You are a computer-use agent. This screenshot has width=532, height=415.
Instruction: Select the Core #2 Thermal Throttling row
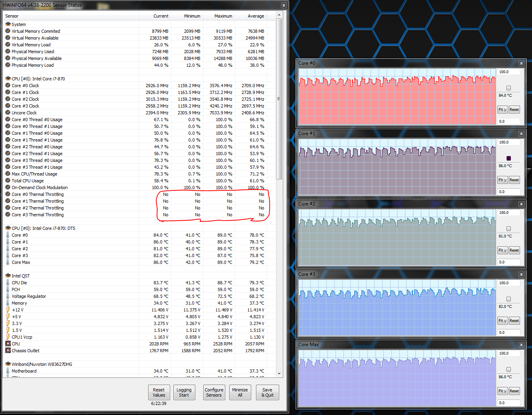(139, 208)
